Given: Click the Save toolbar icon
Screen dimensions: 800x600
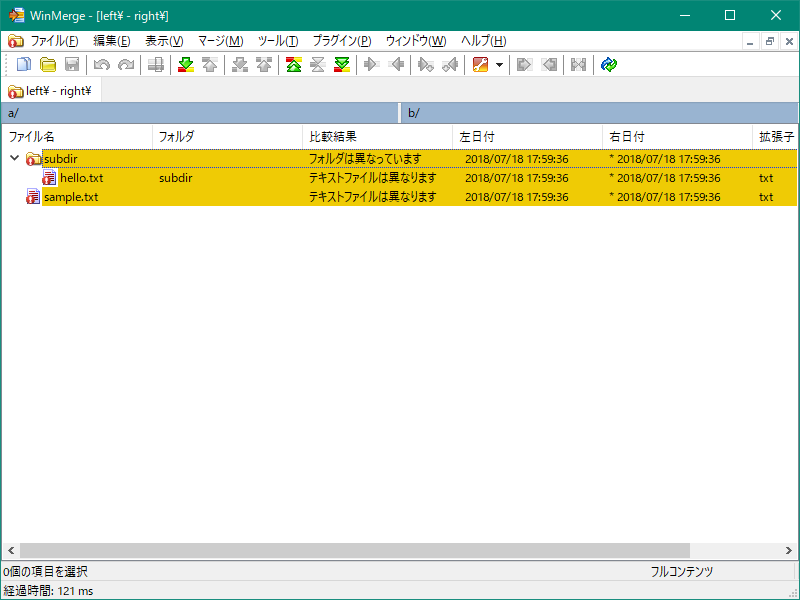Looking at the screenshot, I should pos(71,64).
